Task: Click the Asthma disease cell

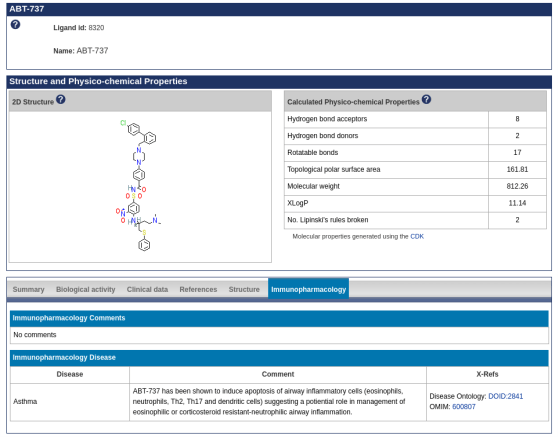Action: tap(70, 402)
